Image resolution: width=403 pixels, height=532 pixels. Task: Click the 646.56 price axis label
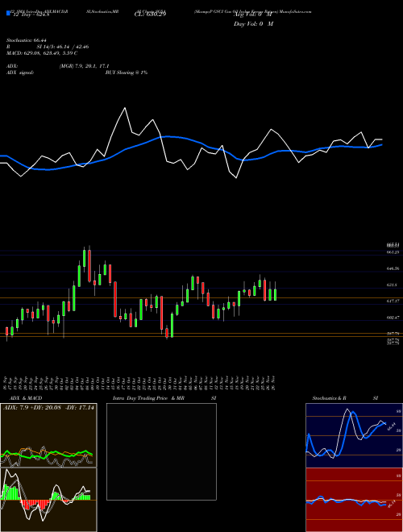[393, 268]
